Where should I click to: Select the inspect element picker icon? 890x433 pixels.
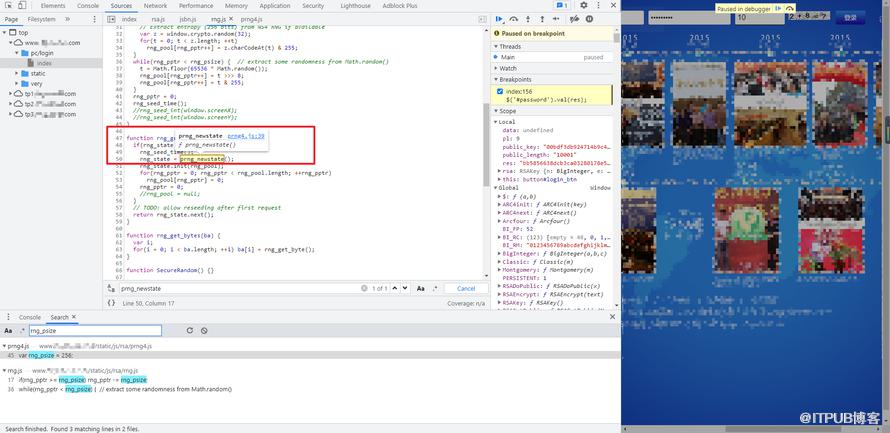point(9,5)
